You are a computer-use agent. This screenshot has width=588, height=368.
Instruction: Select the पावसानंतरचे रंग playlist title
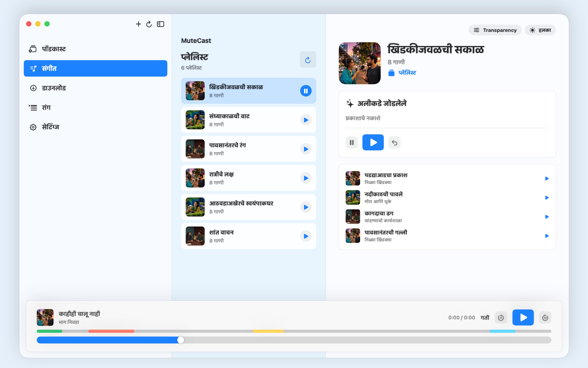pos(228,145)
